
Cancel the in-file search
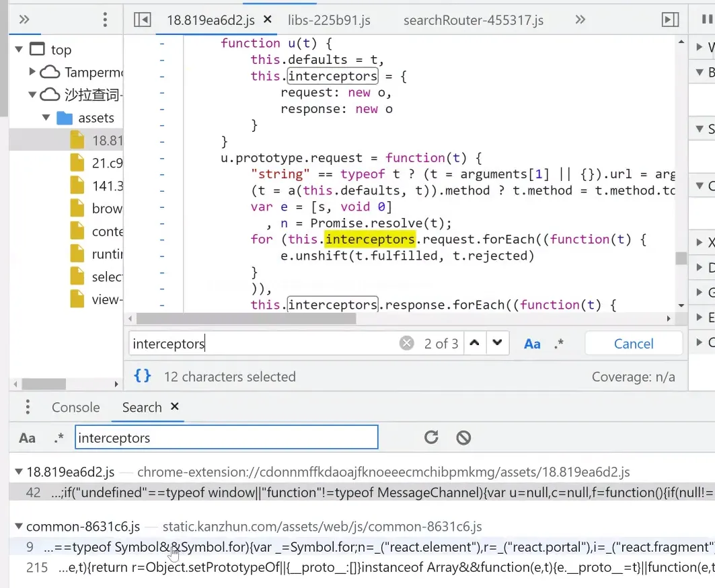[634, 343]
